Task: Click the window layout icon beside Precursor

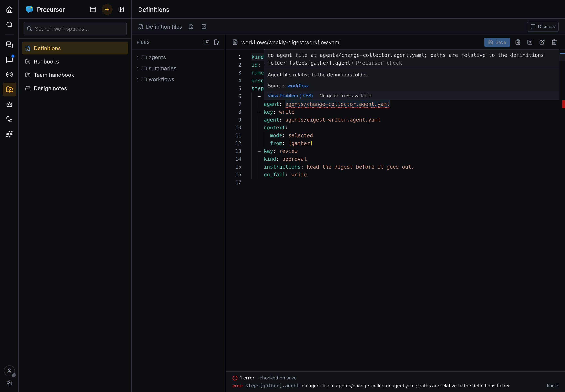Action: [93, 10]
